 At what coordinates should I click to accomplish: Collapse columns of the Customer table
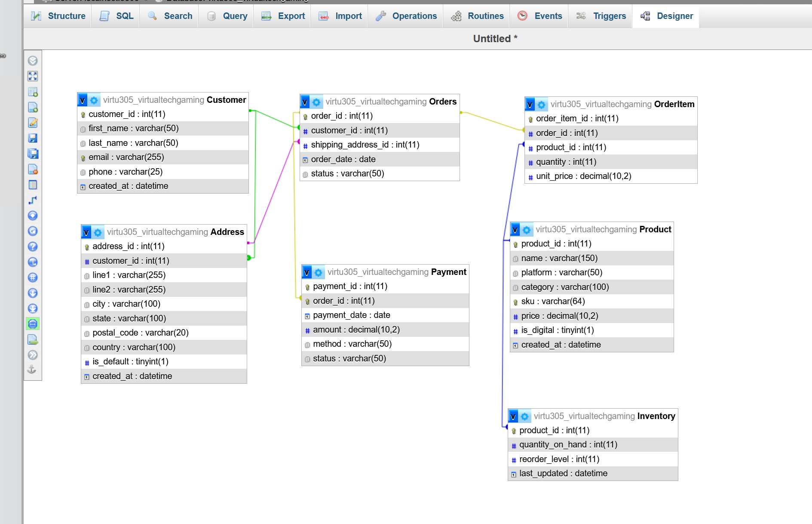83,99
